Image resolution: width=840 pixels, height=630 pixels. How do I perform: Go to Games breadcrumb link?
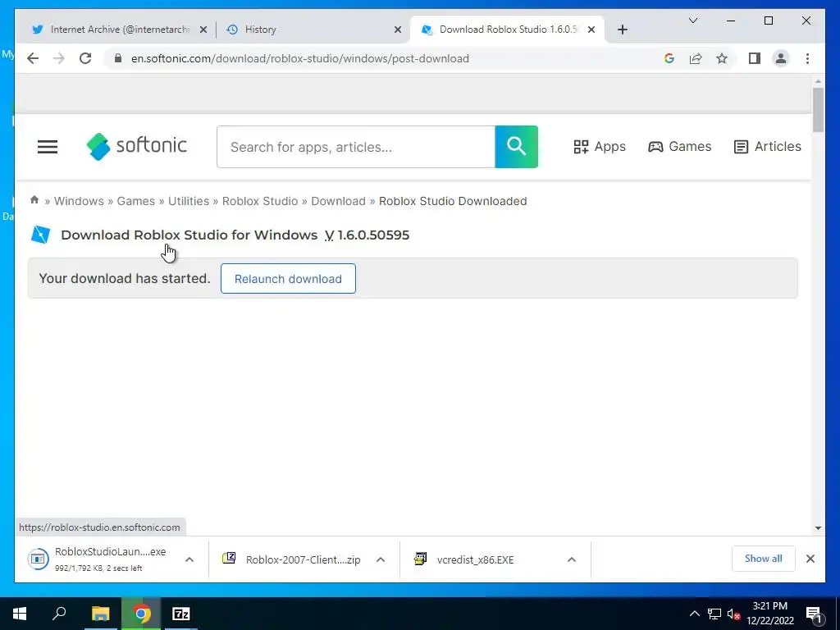[135, 201]
